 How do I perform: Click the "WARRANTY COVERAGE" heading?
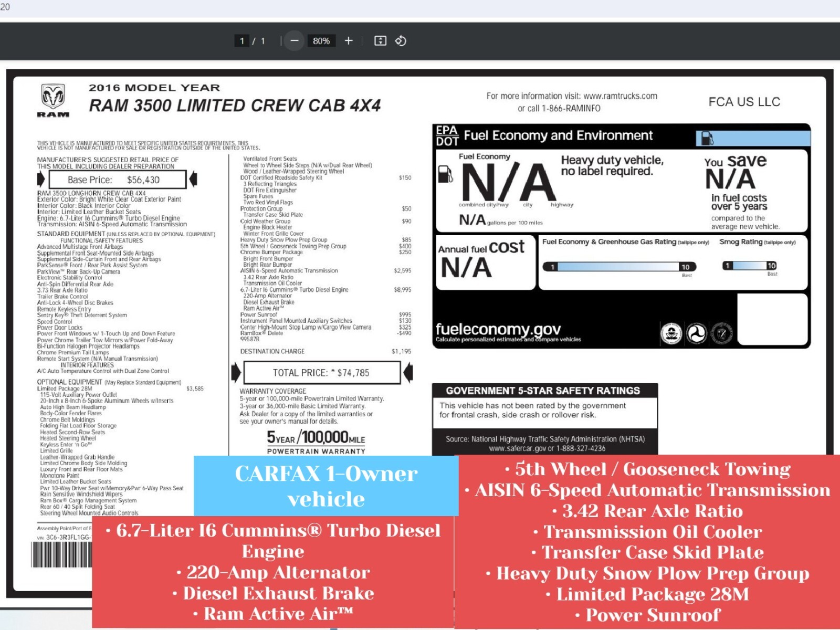[x=273, y=391]
